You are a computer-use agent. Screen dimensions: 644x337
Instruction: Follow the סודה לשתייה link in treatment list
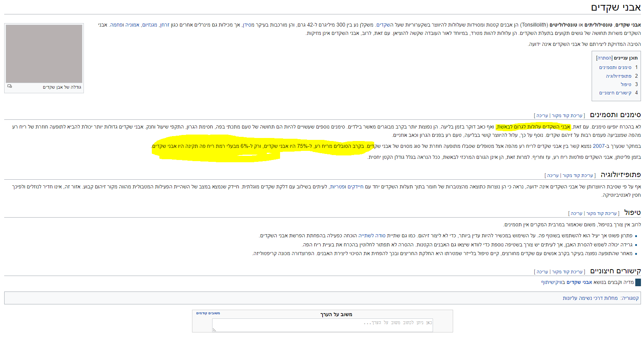coord(372,235)
